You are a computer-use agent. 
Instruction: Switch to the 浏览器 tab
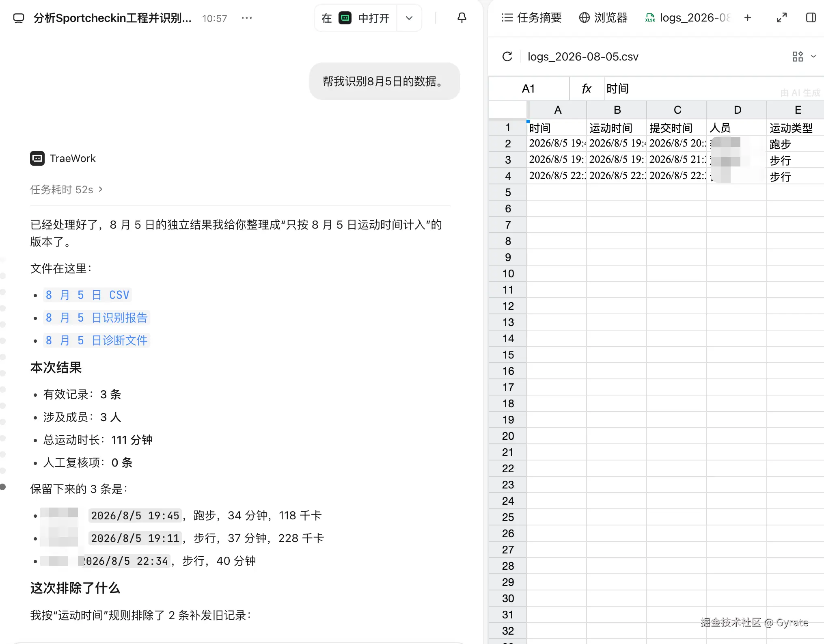[604, 18]
